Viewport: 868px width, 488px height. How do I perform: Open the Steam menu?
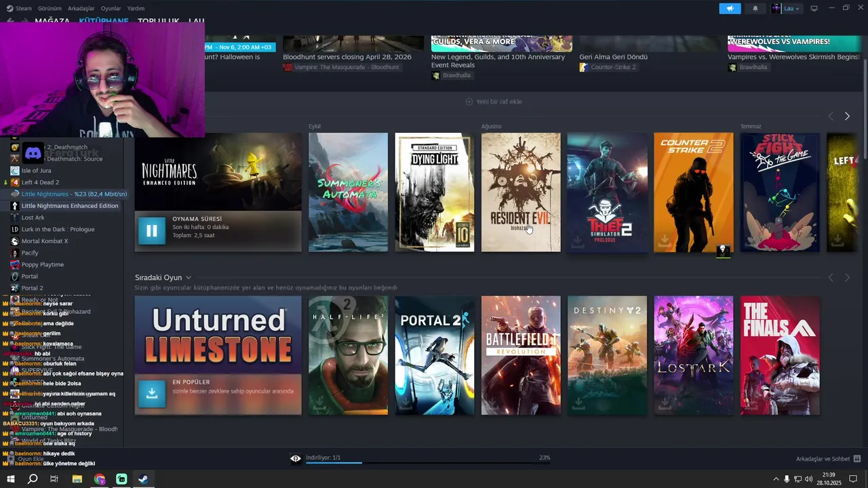point(19,8)
